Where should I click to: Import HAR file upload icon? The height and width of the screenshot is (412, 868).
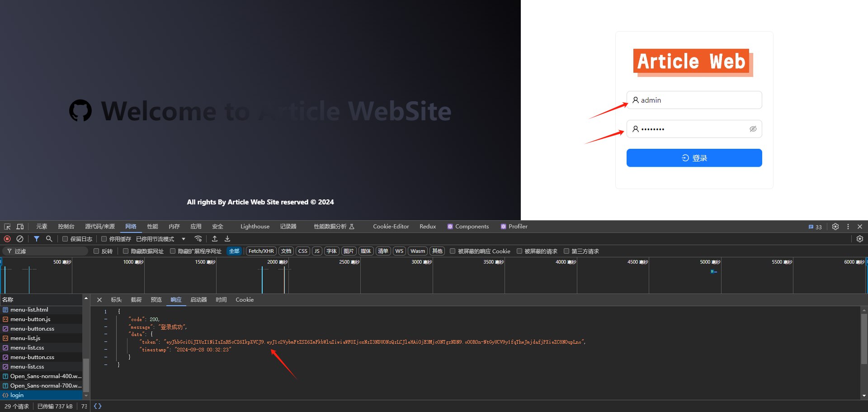click(215, 239)
